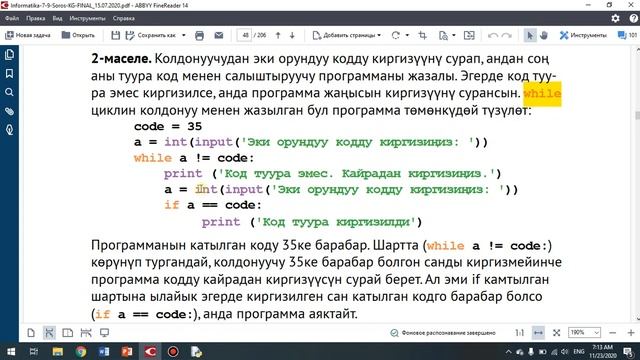This screenshot has height=360, width=640.
Task: Switch to PowerPoint on taskbar
Action: (127, 351)
